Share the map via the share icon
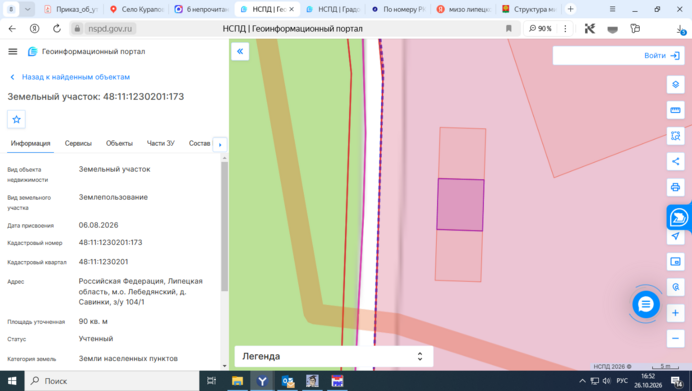692x391 pixels. pos(675,161)
